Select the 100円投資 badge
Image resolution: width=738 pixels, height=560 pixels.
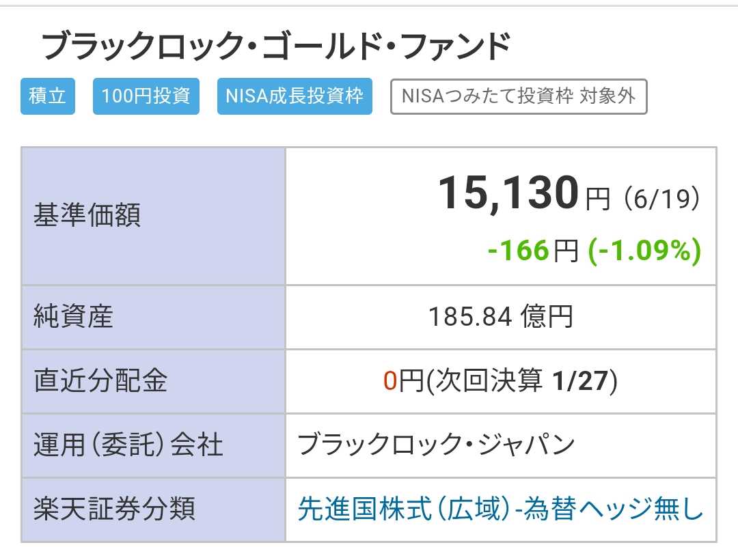tap(146, 96)
